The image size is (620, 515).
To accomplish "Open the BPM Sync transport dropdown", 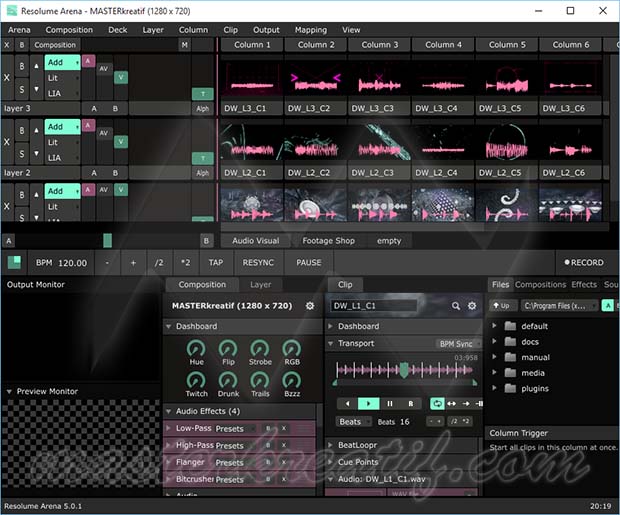I will (458, 344).
